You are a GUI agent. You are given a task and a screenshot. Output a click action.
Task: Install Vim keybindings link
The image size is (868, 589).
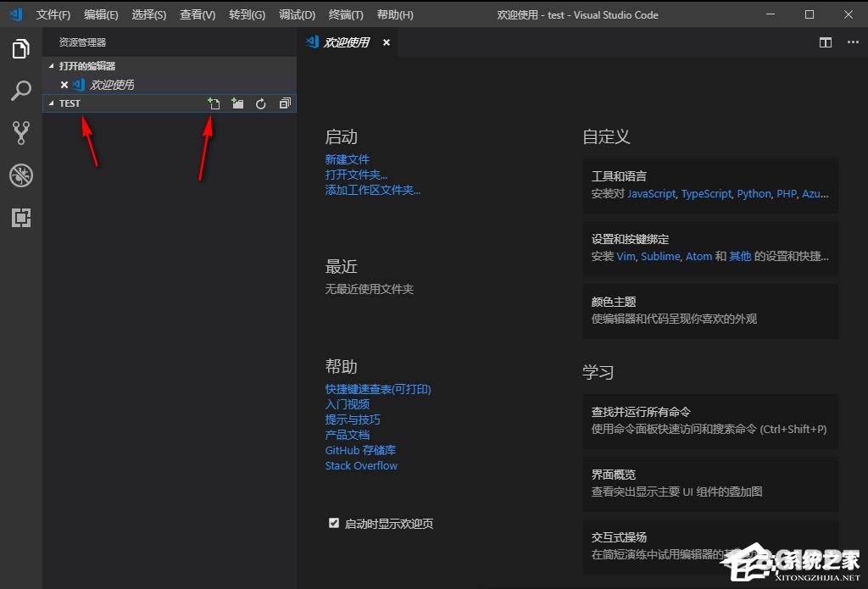point(626,256)
